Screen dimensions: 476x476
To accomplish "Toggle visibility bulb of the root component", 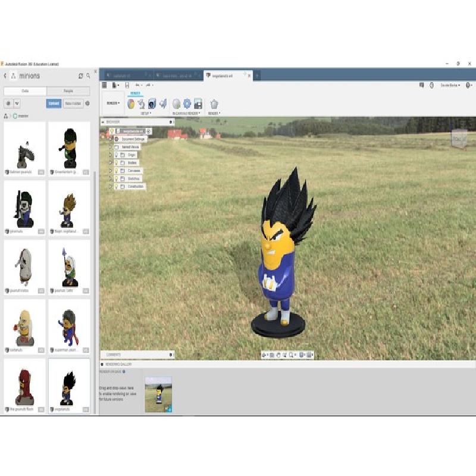I will point(112,131).
